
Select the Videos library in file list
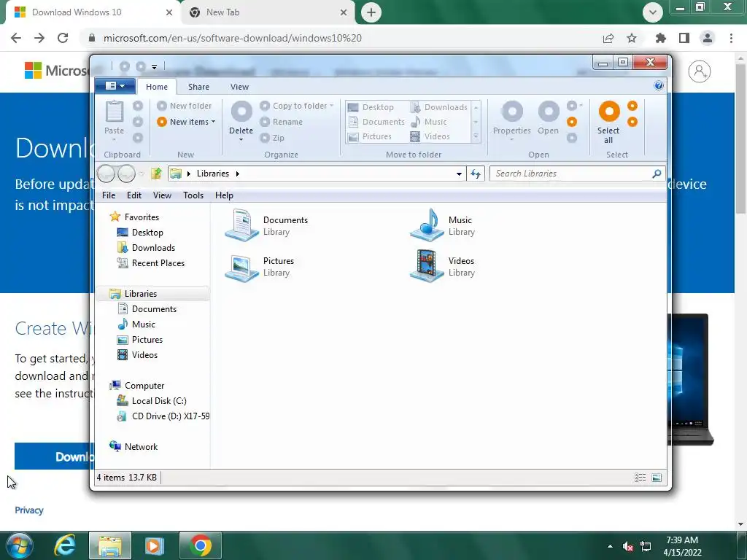pyautogui.click(x=443, y=267)
